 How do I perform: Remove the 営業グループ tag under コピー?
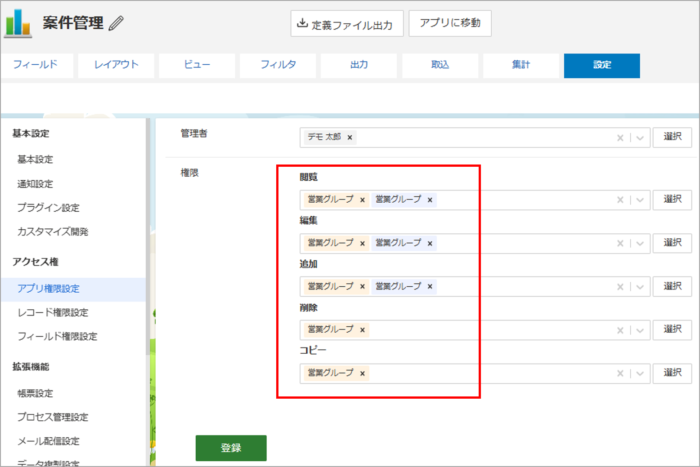pyautogui.click(x=362, y=373)
